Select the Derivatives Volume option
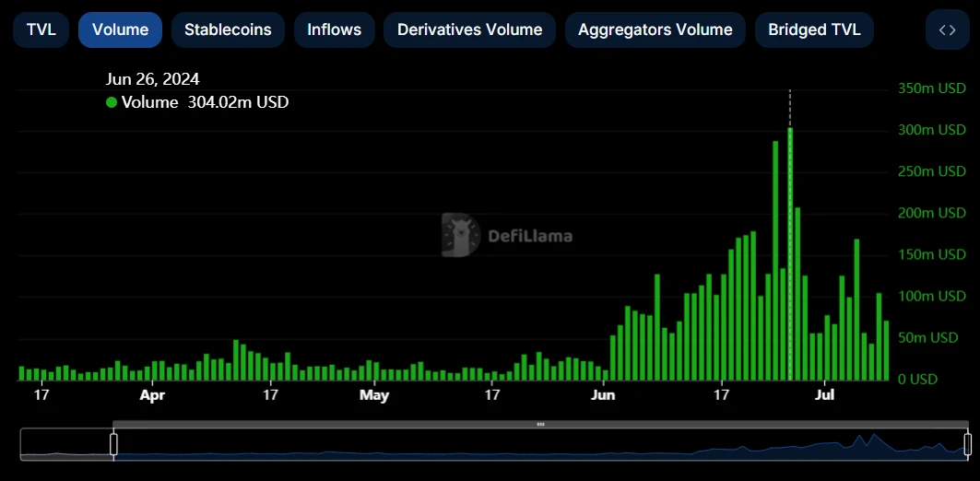The width and height of the screenshot is (980, 481). click(x=469, y=29)
